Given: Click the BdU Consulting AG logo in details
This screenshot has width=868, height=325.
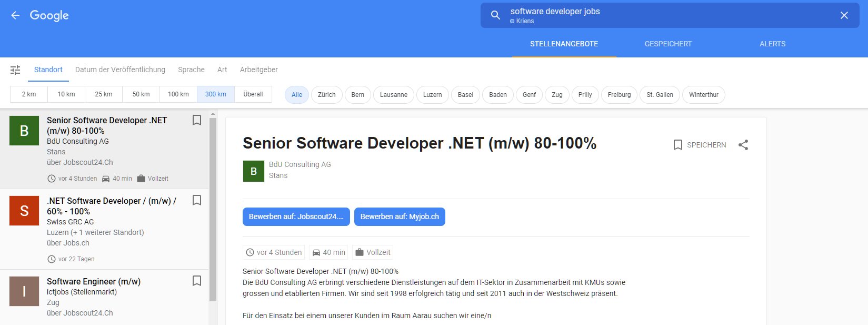Looking at the screenshot, I should [254, 171].
